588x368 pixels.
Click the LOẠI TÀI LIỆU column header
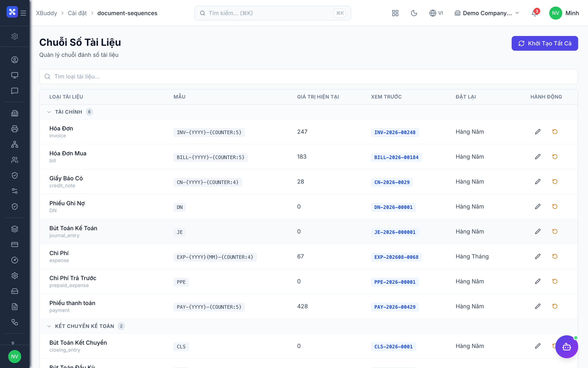pos(66,97)
